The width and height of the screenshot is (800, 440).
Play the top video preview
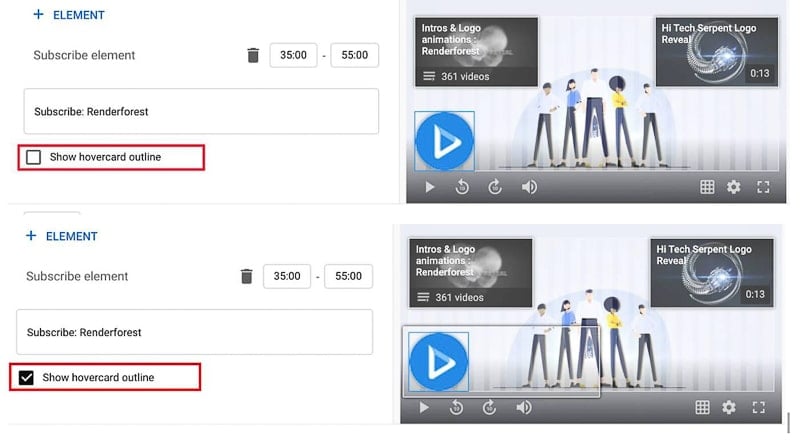pyautogui.click(x=430, y=187)
